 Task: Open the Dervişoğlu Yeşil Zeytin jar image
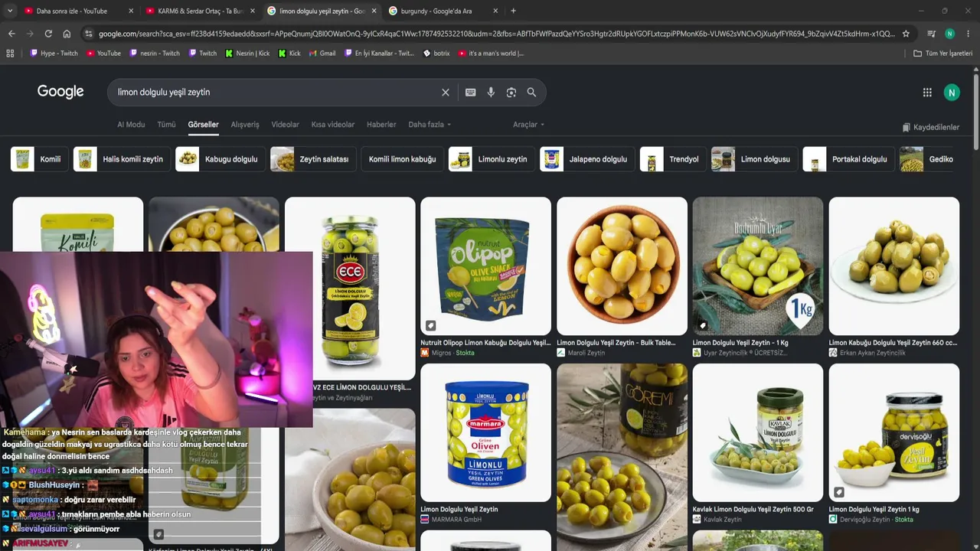893,432
